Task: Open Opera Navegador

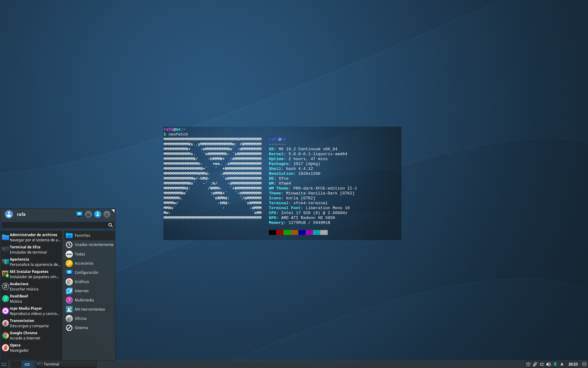Action: coord(31,348)
